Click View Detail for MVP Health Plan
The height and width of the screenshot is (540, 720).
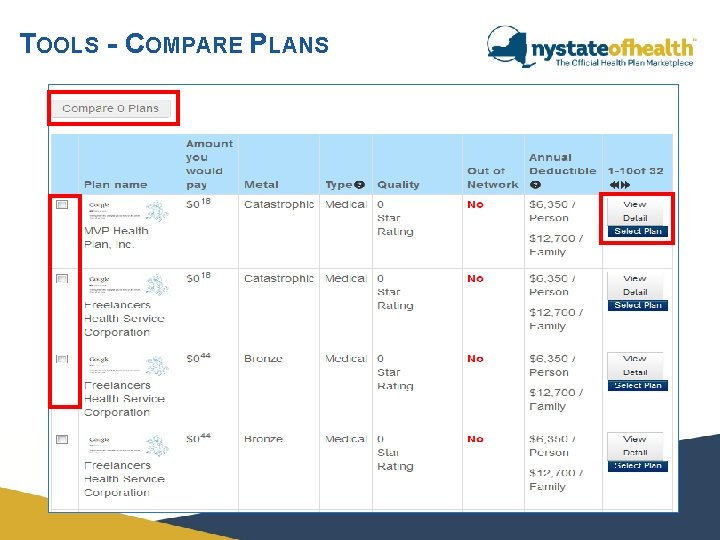[635, 211]
